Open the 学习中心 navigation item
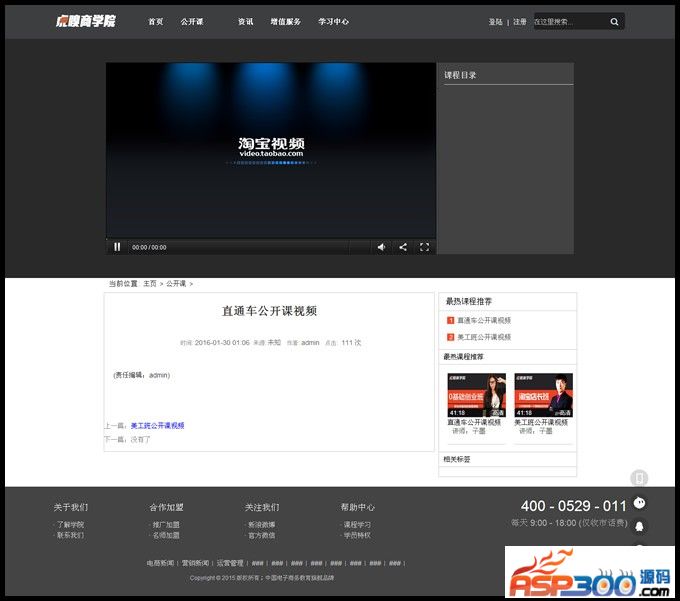 pos(333,22)
